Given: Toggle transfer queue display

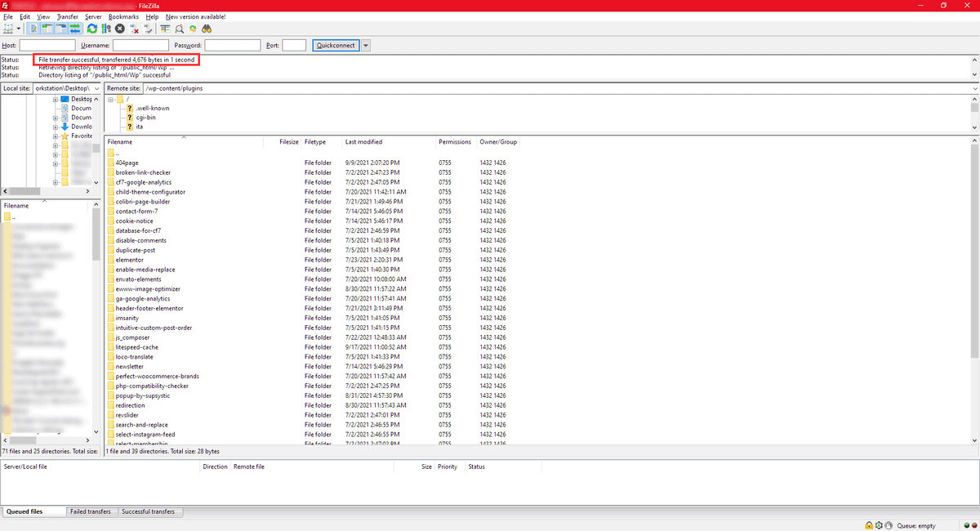Looking at the screenshot, I should pos(74,29).
